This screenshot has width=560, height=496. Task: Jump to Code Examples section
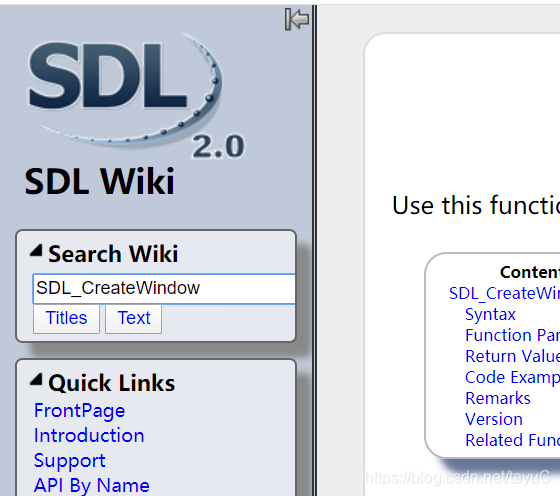512,377
